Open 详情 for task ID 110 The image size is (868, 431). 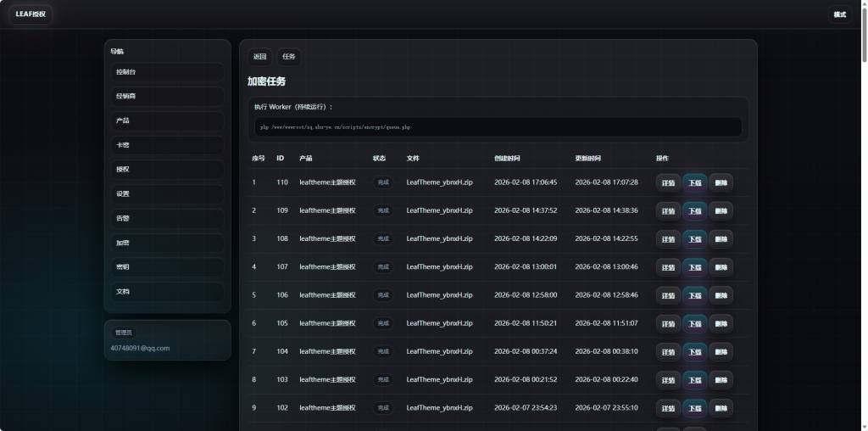tap(668, 182)
